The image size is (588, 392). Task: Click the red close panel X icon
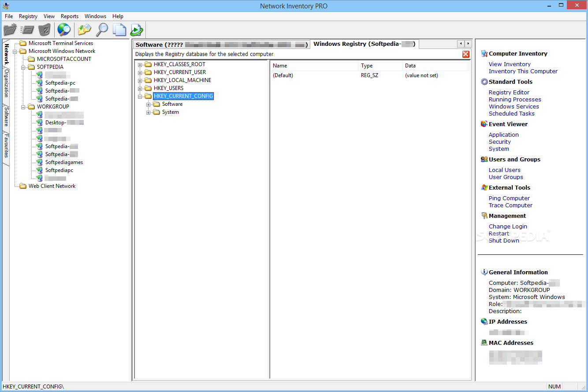click(465, 54)
